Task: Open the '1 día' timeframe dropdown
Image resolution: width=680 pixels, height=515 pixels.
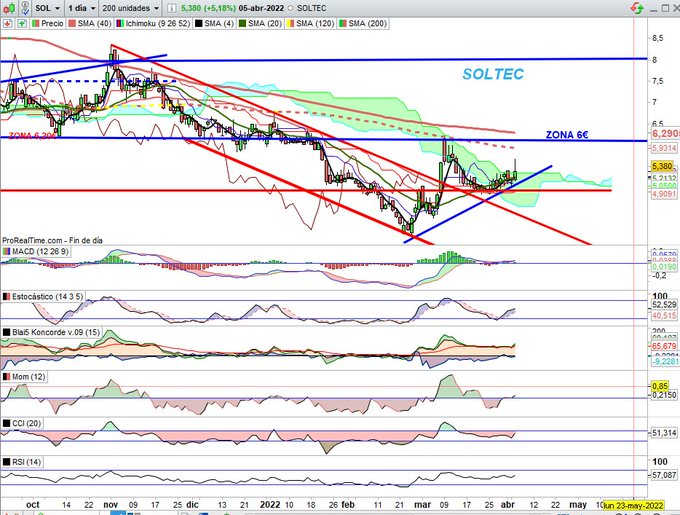Action: 81,8
